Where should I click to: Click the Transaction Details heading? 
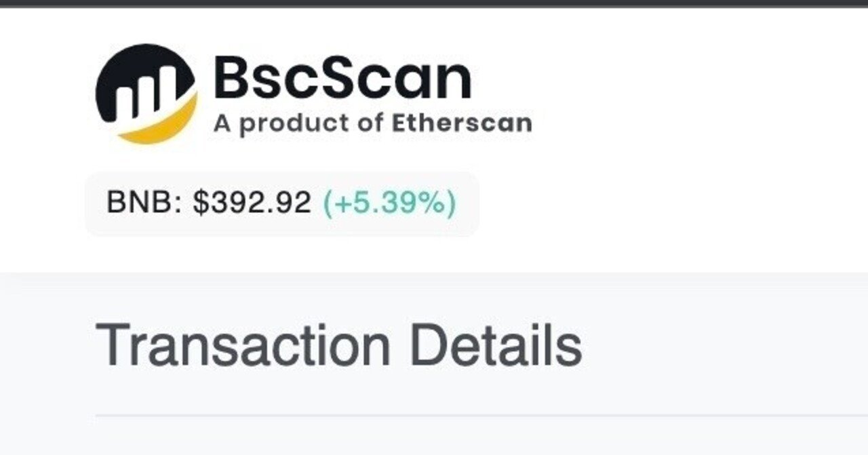tap(338, 346)
